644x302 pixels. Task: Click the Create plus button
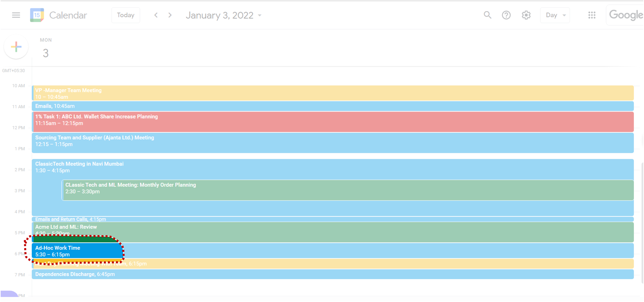pyautogui.click(x=16, y=47)
